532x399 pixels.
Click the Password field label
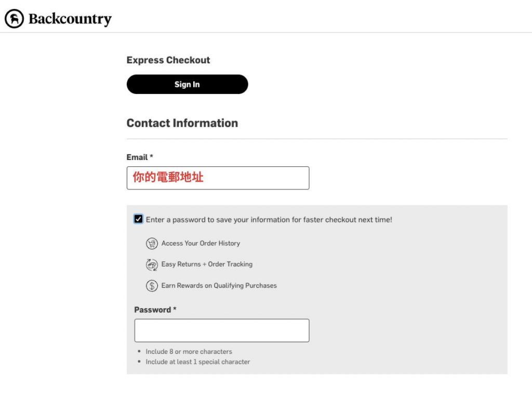pos(155,310)
